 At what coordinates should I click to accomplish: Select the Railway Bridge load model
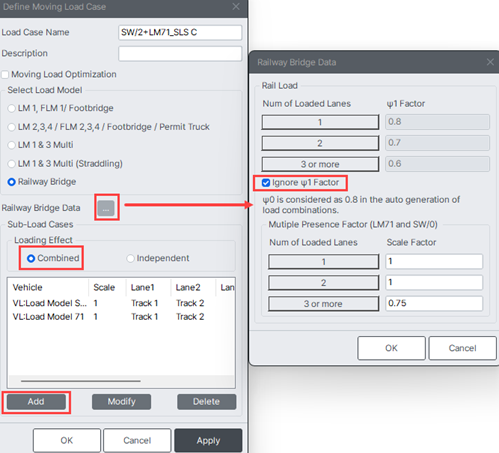pyautogui.click(x=12, y=182)
